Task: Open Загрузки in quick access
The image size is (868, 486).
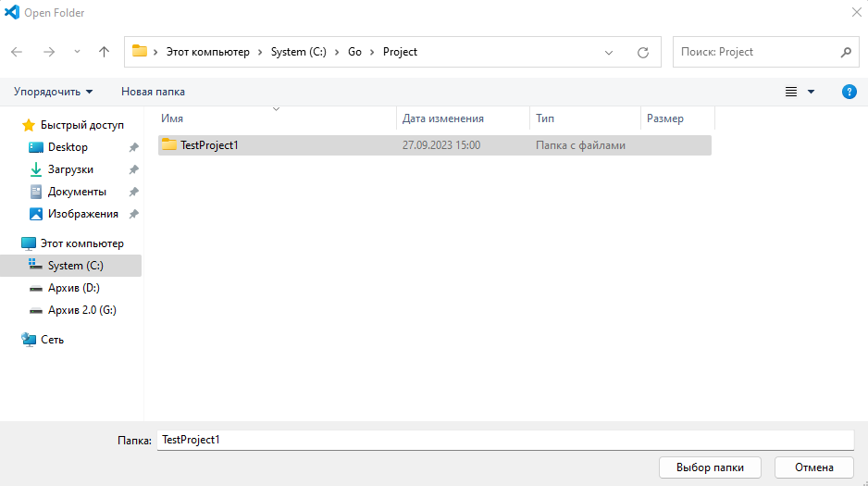Action: click(x=70, y=169)
